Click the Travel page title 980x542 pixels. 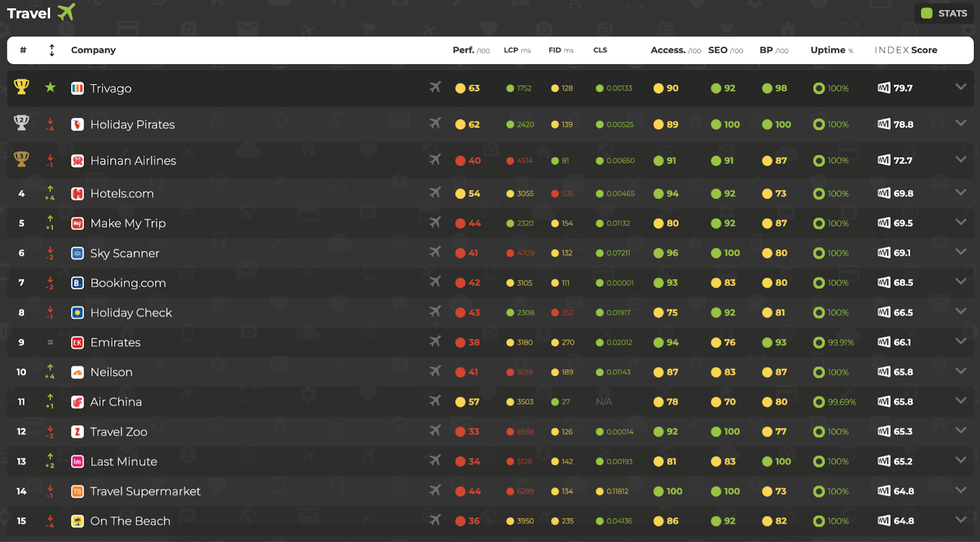[29, 13]
